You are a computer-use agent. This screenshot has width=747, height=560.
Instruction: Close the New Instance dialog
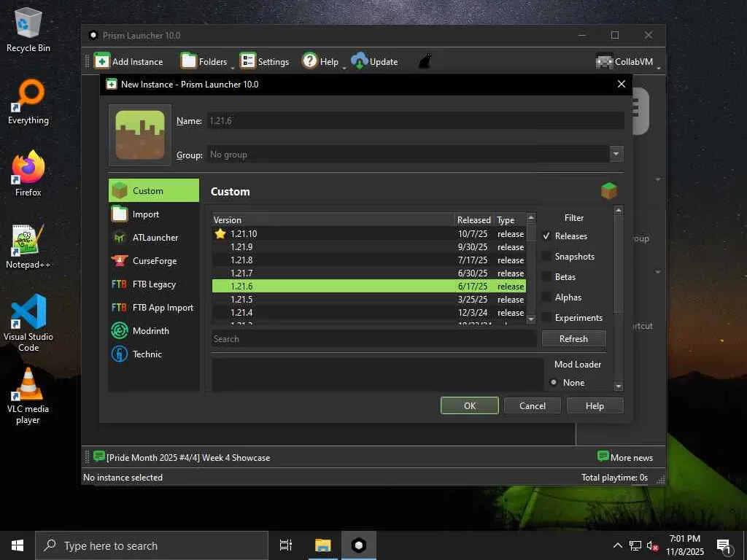click(x=622, y=84)
